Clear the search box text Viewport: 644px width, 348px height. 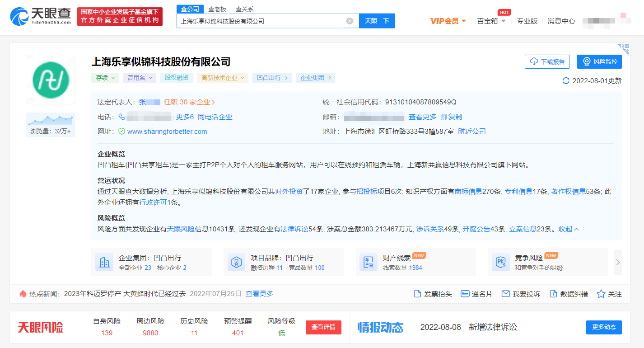click(x=350, y=21)
